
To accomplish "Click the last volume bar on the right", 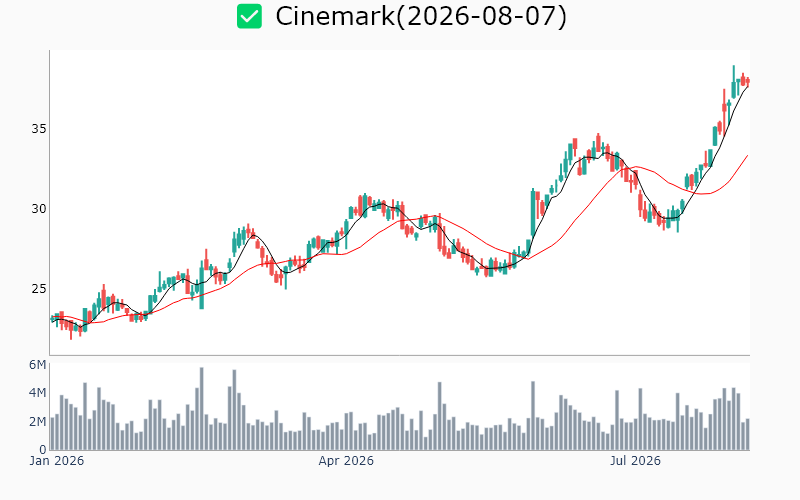I will [747, 434].
